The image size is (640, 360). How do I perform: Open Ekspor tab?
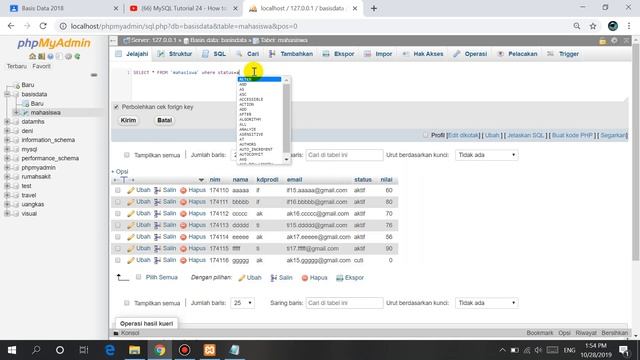tap(339, 54)
